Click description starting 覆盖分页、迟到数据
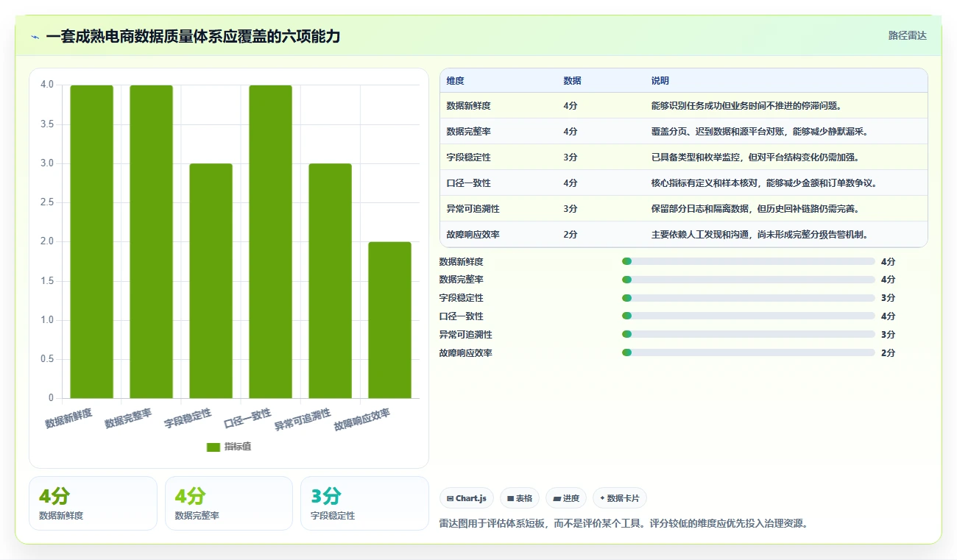This screenshot has height=560, width=957. click(x=760, y=132)
